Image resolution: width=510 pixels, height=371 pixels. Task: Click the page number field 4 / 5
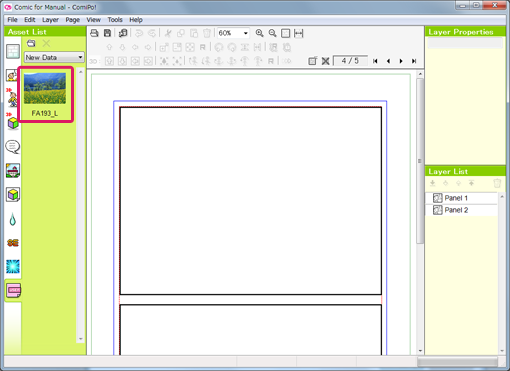coord(350,61)
